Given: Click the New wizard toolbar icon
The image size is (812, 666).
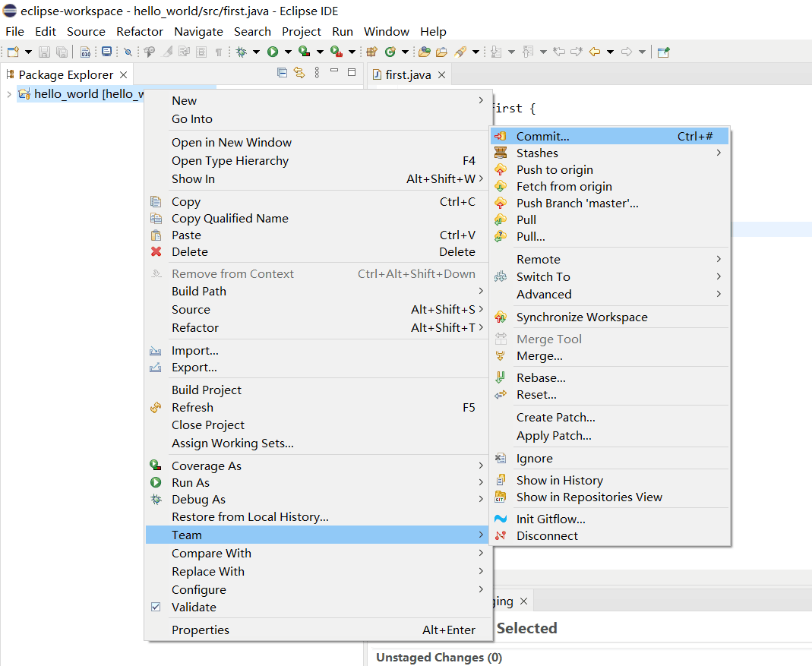Looking at the screenshot, I should tap(13, 52).
